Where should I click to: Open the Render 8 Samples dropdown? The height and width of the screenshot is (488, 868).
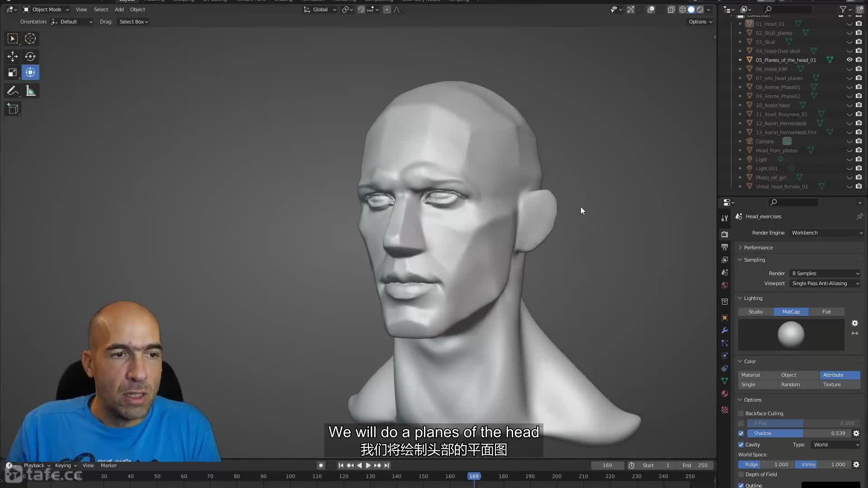click(825, 273)
